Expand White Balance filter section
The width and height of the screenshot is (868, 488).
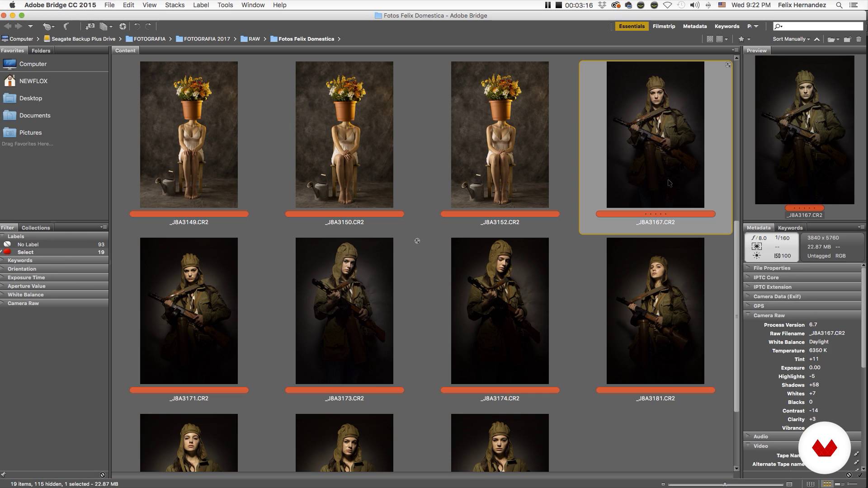54,295
